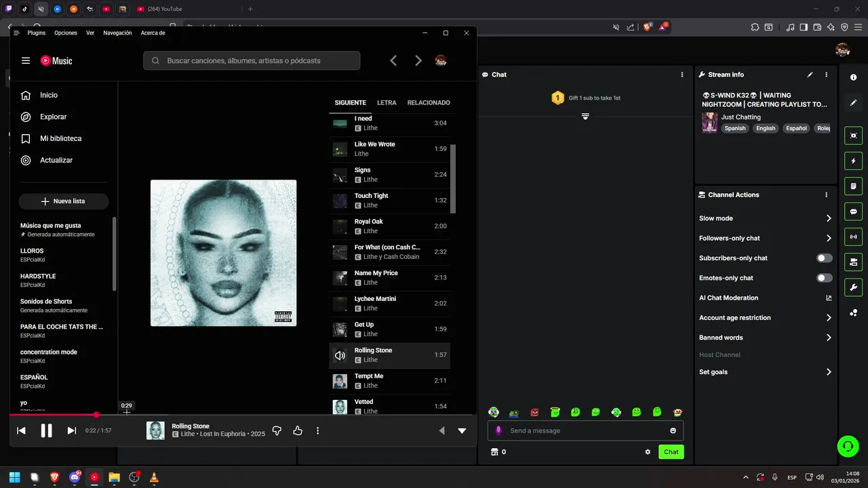868x488 pixels.
Task: Open Windows Start menu in taskbar
Action: click(x=14, y=477)
